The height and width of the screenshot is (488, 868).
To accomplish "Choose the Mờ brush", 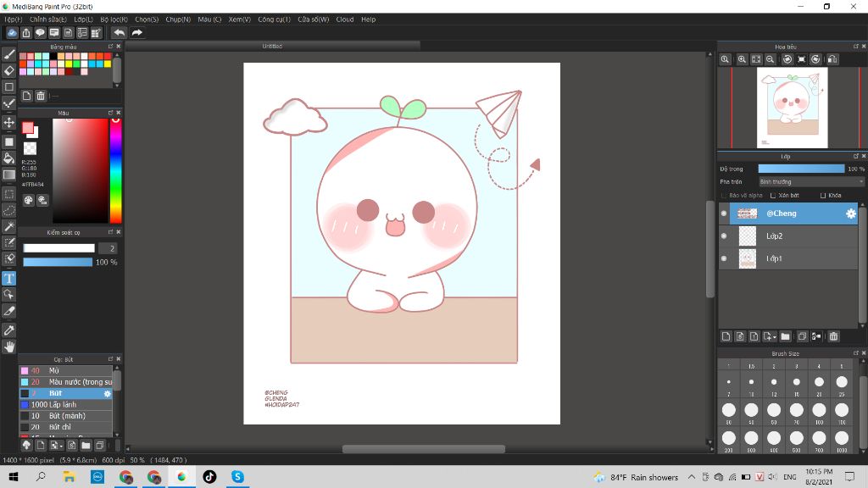I will 66,371.
